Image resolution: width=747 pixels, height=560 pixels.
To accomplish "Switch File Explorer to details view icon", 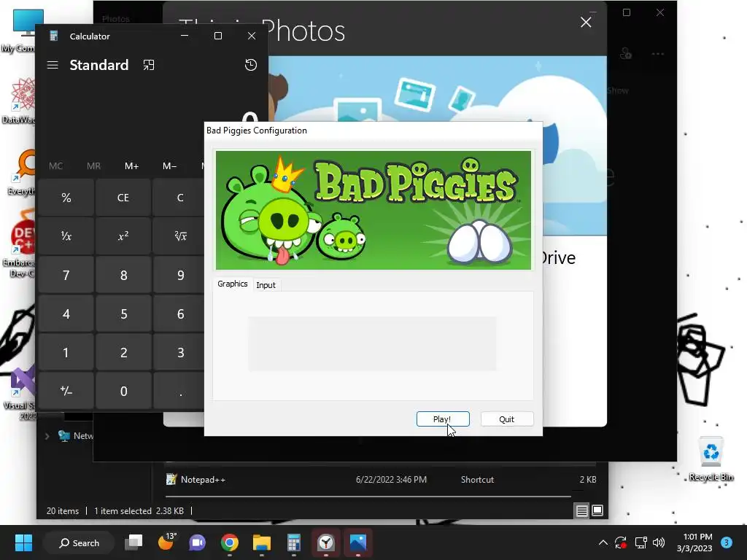I will tap(581, 511).
